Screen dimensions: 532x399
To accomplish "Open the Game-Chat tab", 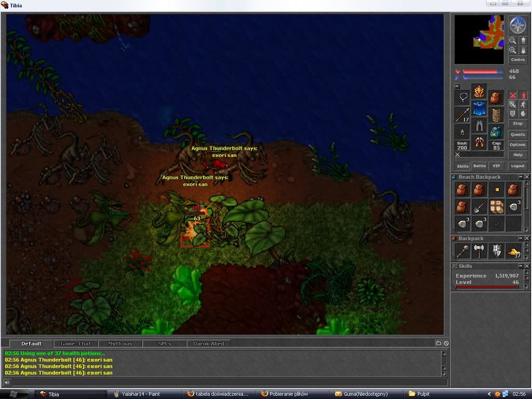I will pyautogui.click(x=76, y=343).
